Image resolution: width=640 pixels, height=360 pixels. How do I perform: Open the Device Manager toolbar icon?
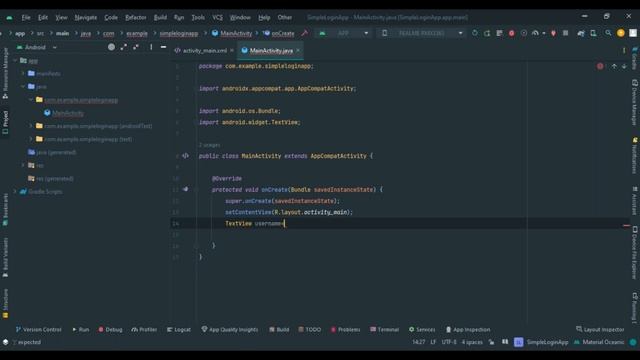[593, 33]
